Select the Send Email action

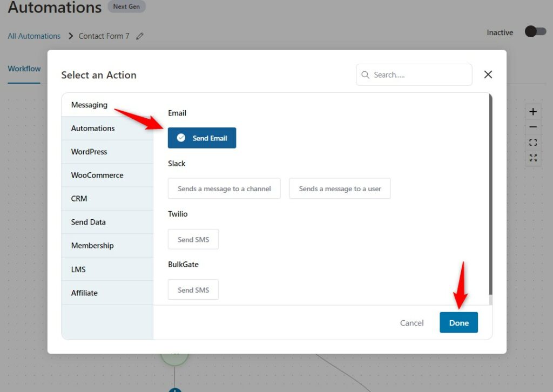point(202,138)
